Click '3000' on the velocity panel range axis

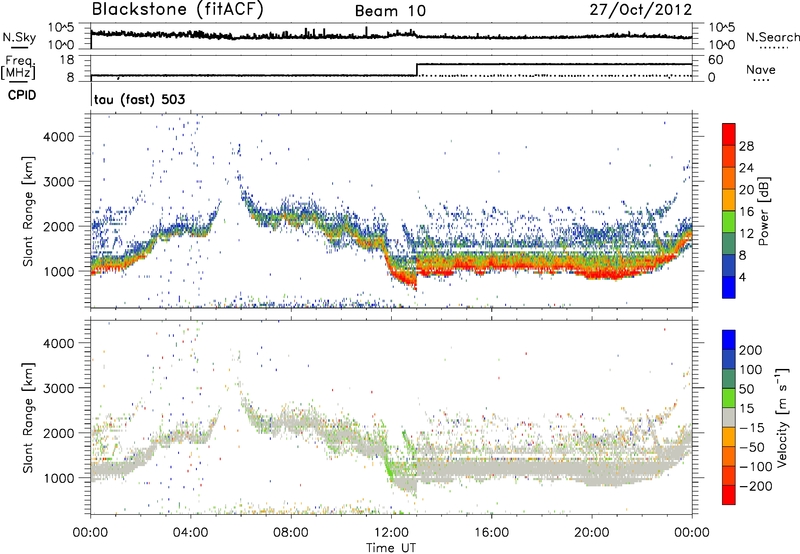[59, 388]
